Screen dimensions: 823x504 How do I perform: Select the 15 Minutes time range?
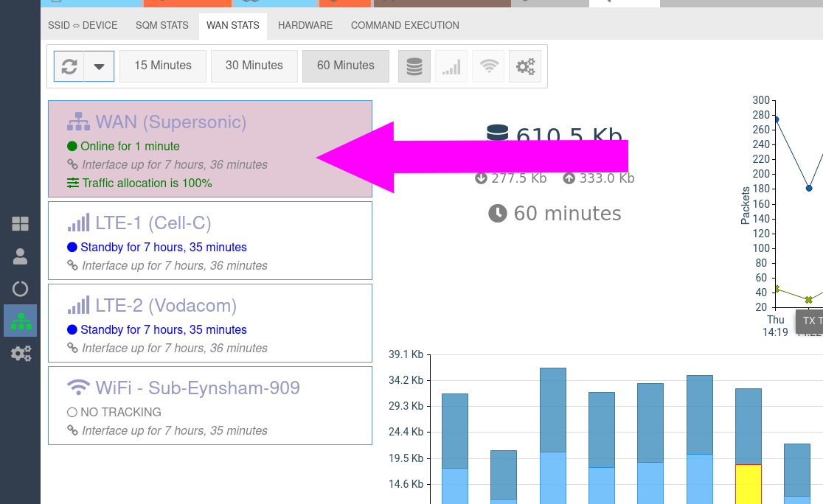[162, 66]
